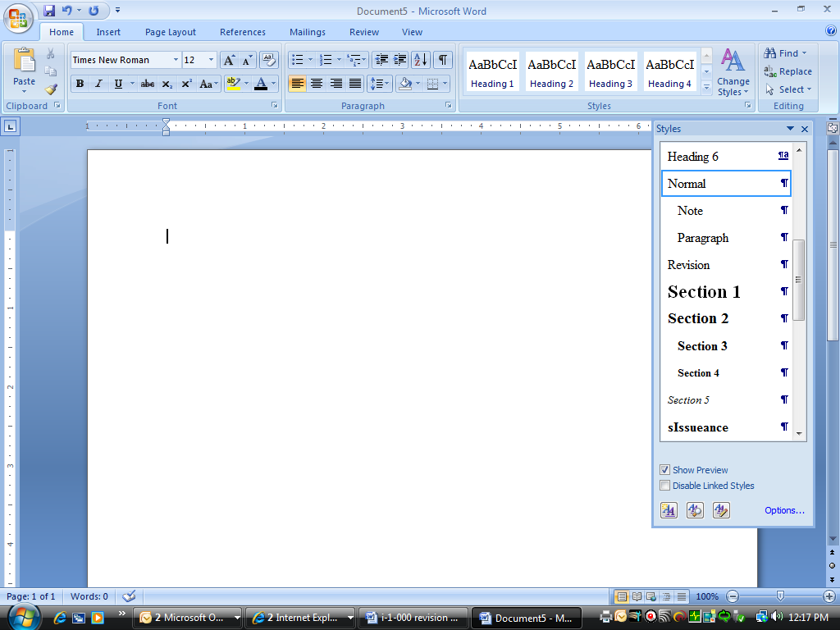Switch to the Page Layout tab

(171, 32)
